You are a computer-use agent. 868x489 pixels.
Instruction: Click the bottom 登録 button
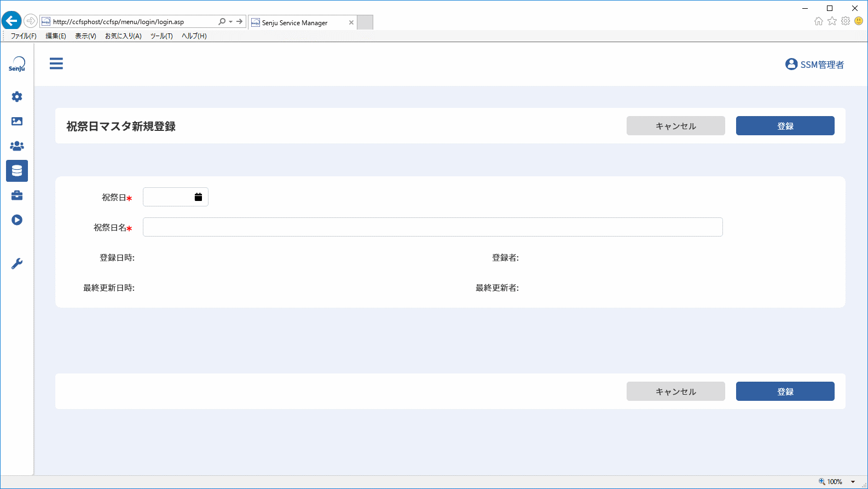point(785,392)
